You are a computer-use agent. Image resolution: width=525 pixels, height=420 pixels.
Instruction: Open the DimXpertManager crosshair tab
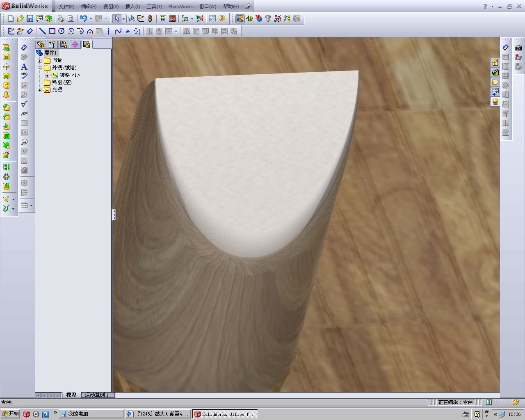coord(75,44)
